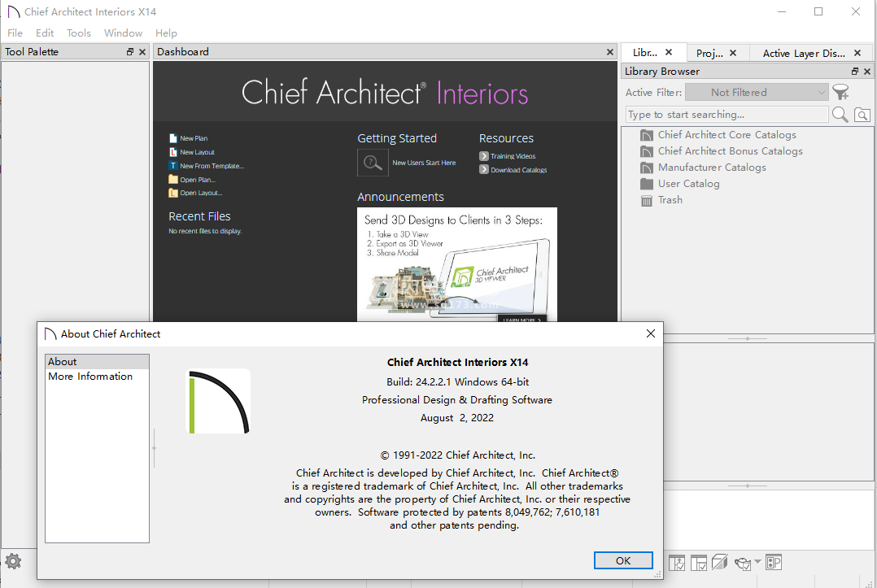Open the Download Catalogs resource
The width and height of the screenshot is (877, 588).
518,170
